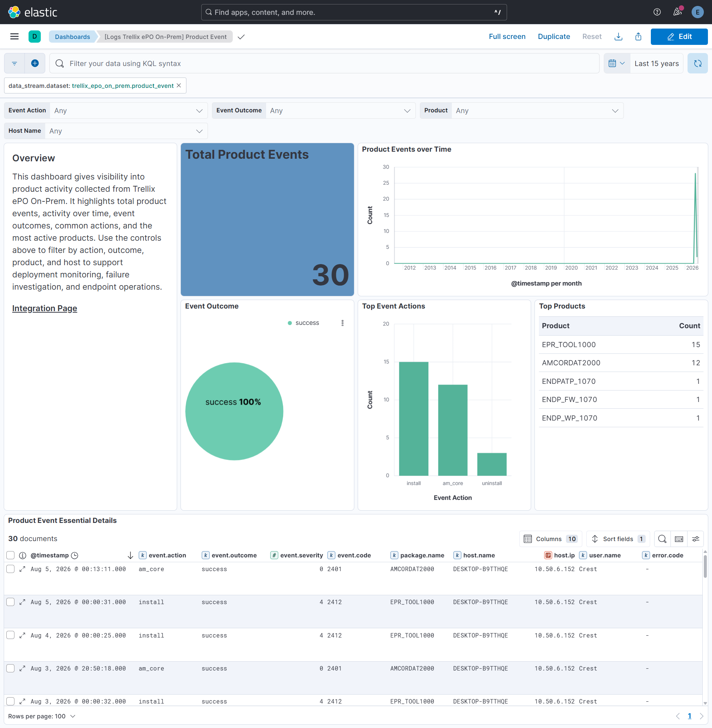Click Reset in top navigation
The image size is (712, 728).
pos(592,36)
